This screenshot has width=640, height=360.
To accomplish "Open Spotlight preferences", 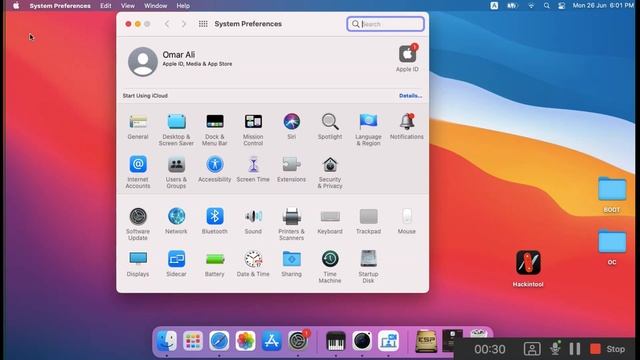I will pyautogui.click(x=330, y=127).
